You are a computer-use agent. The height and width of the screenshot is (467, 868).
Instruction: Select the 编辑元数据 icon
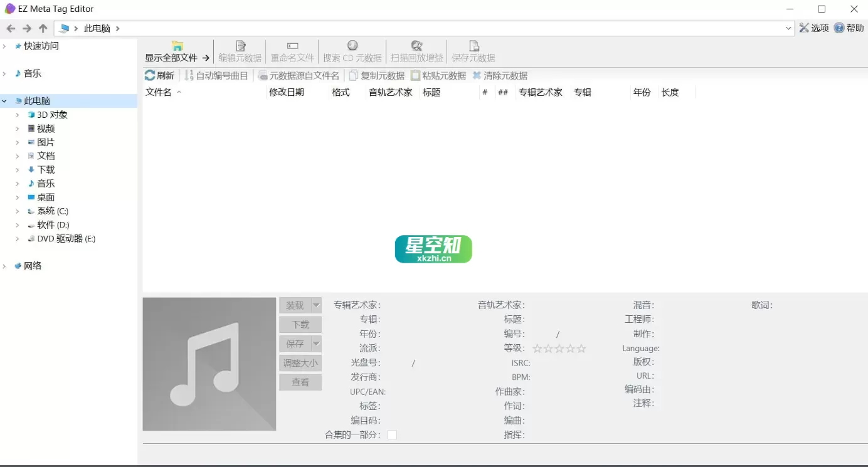(239, 51)
